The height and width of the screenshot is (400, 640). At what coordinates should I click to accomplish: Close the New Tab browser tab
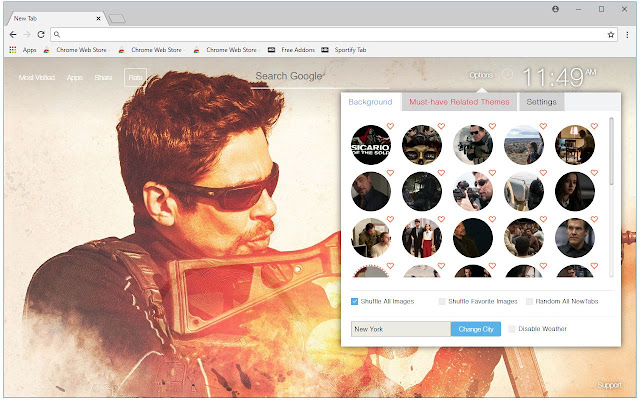pos(98,18)
